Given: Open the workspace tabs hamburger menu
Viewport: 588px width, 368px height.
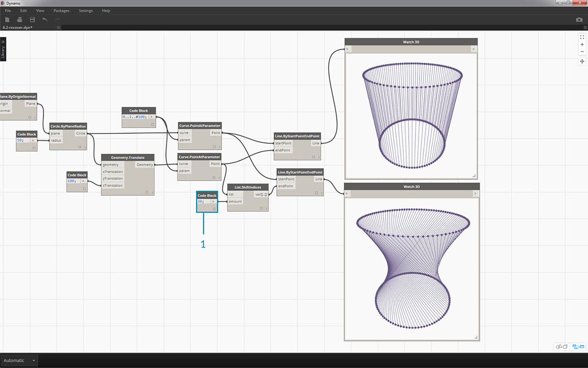Looking at the screenshot, I should pyautogui.click(x=584, y=27).
